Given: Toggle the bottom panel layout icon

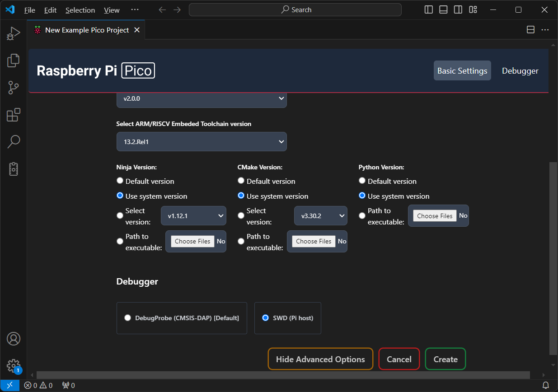Looking at the screenshot, I should click(443, 9).
